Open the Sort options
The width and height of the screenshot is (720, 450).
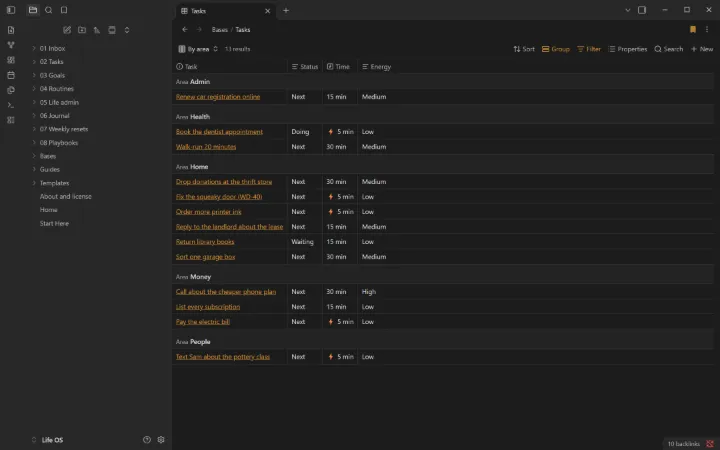coord(524,49)
